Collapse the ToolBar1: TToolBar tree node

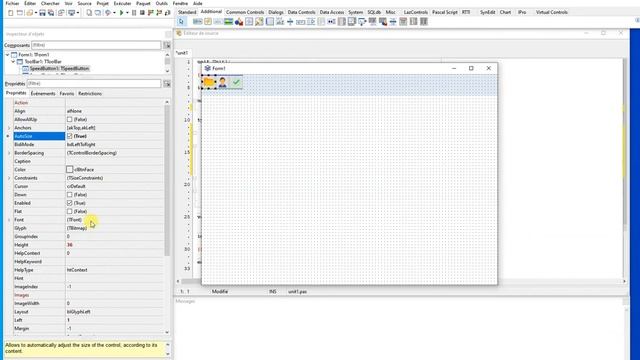coord(13,62)
